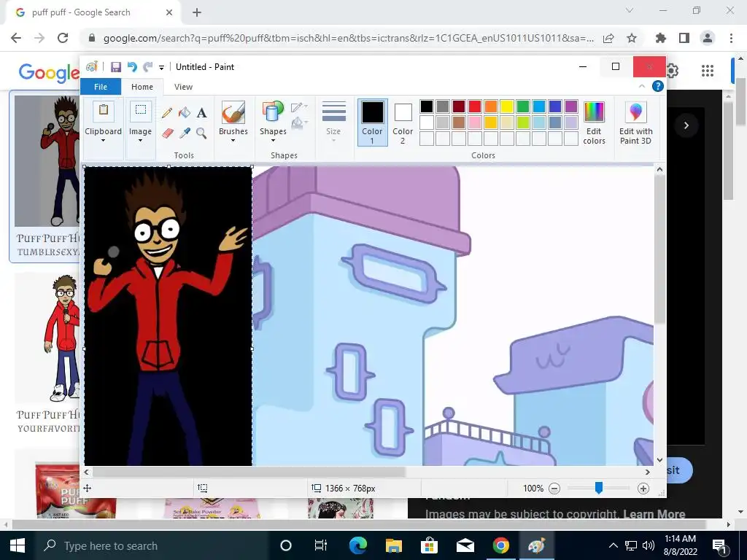747x560 pixels.
Task: Pick the yellow color swatch
Action: pos(507,106)
